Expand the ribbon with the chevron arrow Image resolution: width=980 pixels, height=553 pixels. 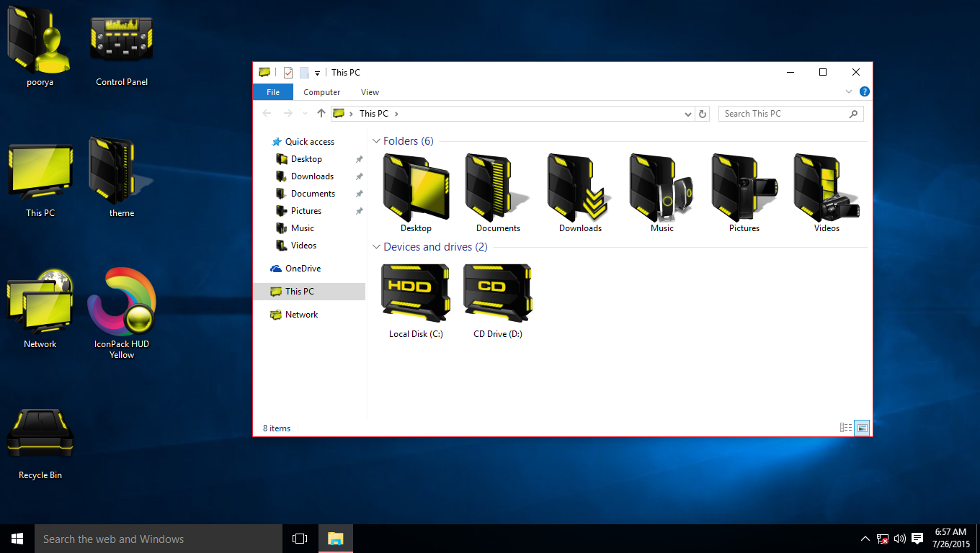tap(849, 91)
